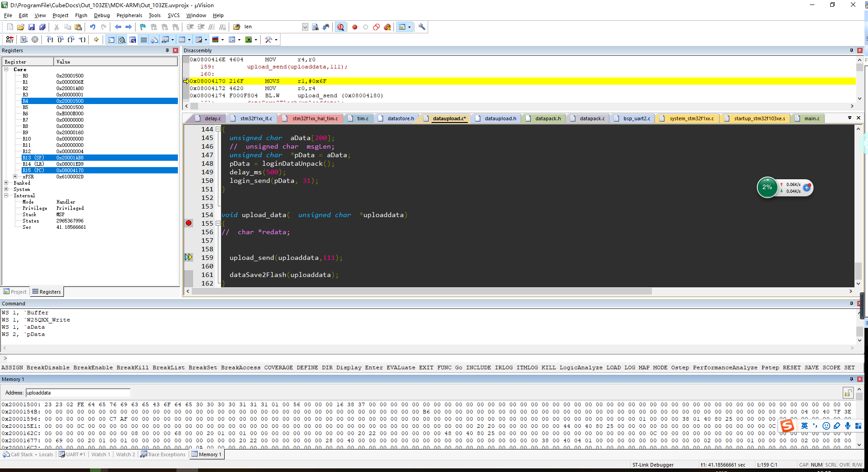Click Show Next Statement yellow arrow icon
The image size is (868, 472).
96,40
